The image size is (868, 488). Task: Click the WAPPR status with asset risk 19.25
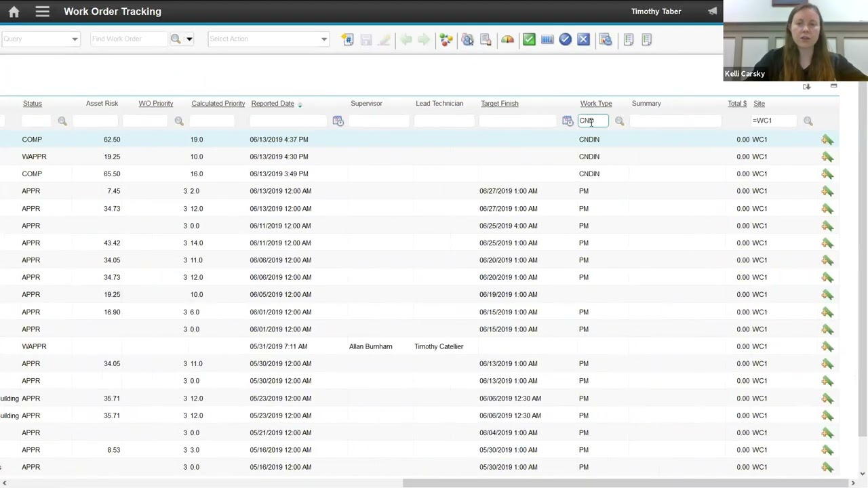point(34,157)
